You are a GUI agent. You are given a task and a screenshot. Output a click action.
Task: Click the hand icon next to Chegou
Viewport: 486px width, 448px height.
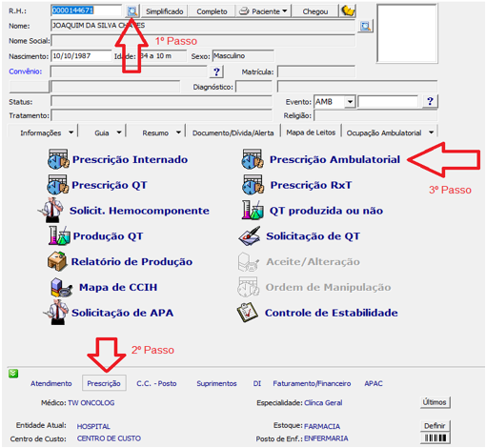coord(348,11)
